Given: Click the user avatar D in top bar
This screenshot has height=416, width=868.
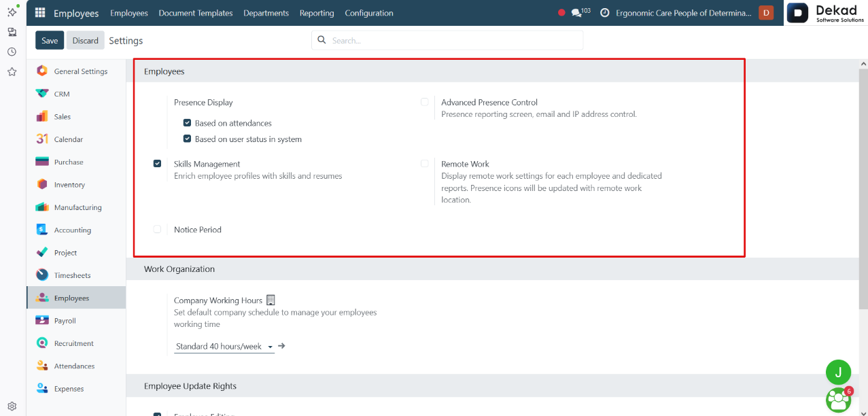Looking at the screenshot, I should click(766, 13).
